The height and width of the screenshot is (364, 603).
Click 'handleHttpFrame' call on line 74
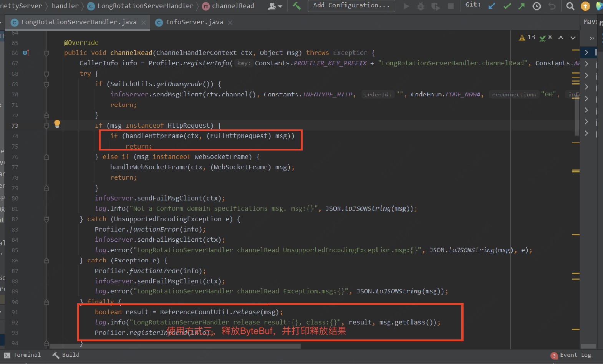pos(154,136)
